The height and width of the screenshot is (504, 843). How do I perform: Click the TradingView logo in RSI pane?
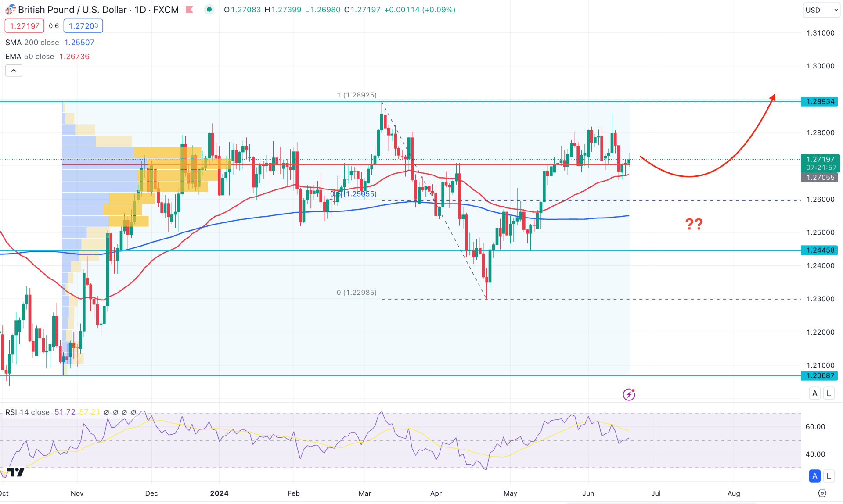pos(16,472)
